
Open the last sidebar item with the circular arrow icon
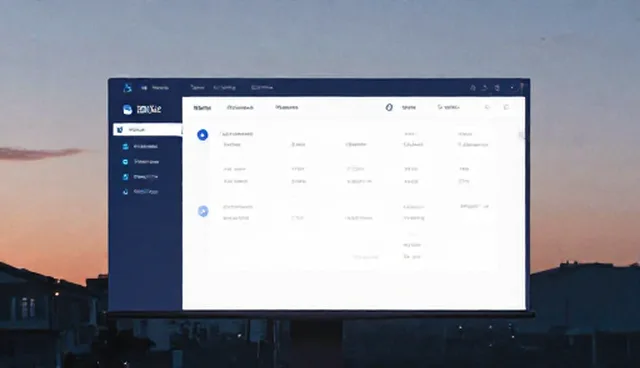140,191
